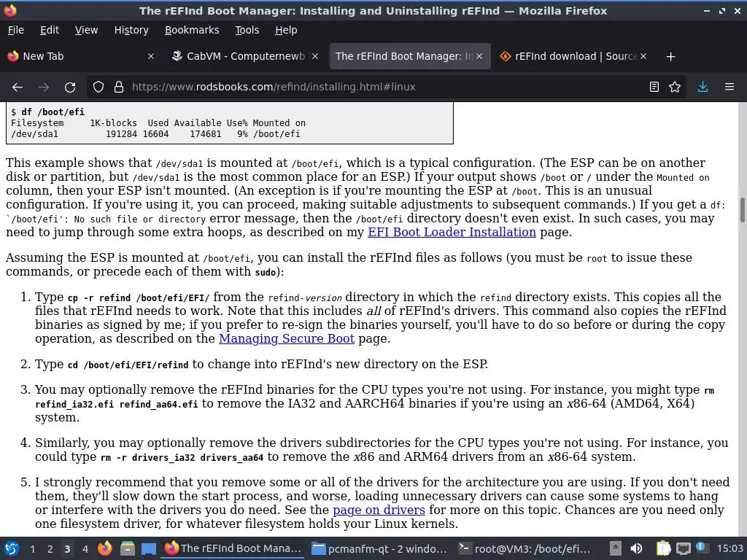Screen dimensions: 747x560
Task: Click the 15:03 taskbar clock
Action: coord(729,548)
